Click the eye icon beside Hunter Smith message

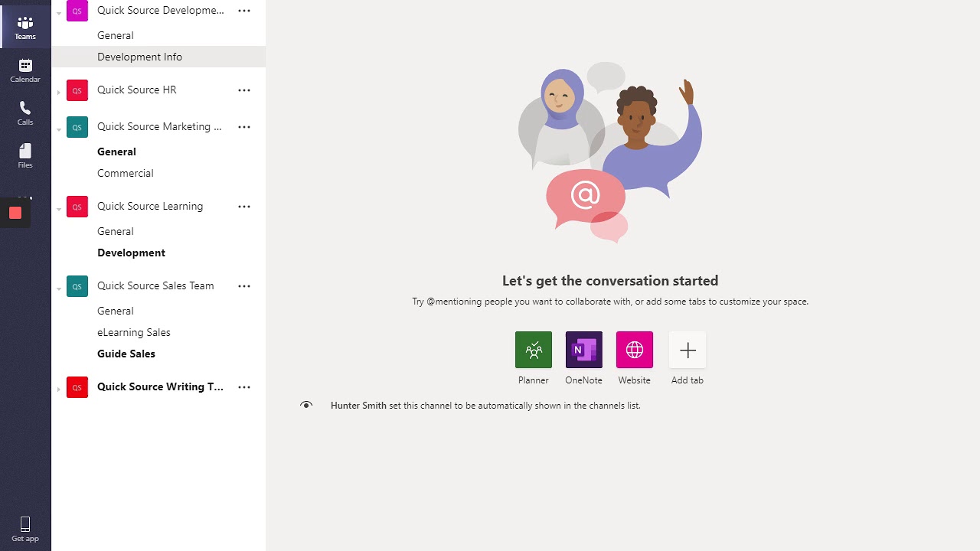306,406
